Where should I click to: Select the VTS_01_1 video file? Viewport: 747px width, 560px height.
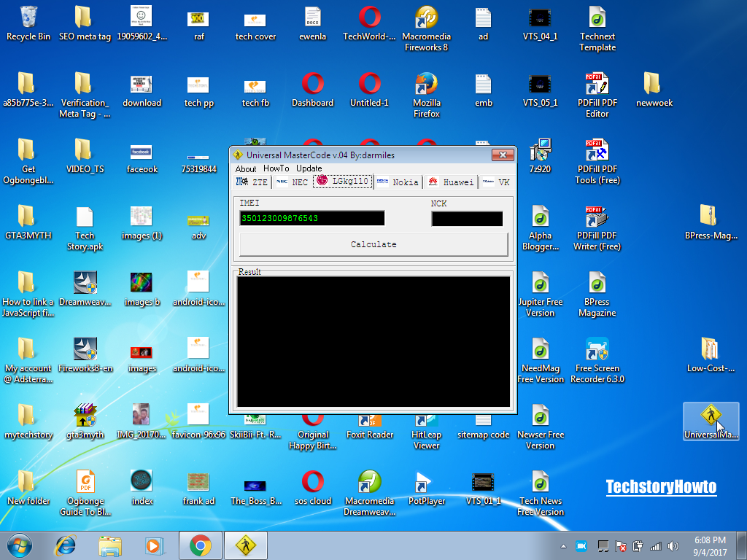(x=483, y=488)
